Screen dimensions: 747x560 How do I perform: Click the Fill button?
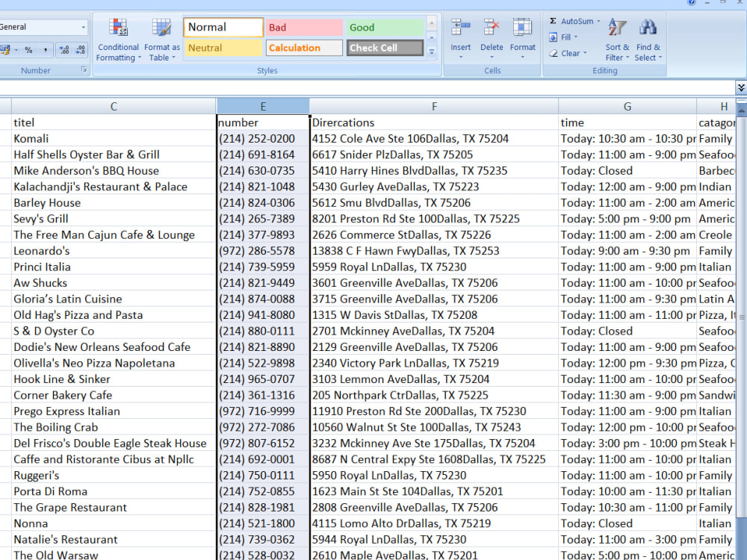tap(560, 37)
